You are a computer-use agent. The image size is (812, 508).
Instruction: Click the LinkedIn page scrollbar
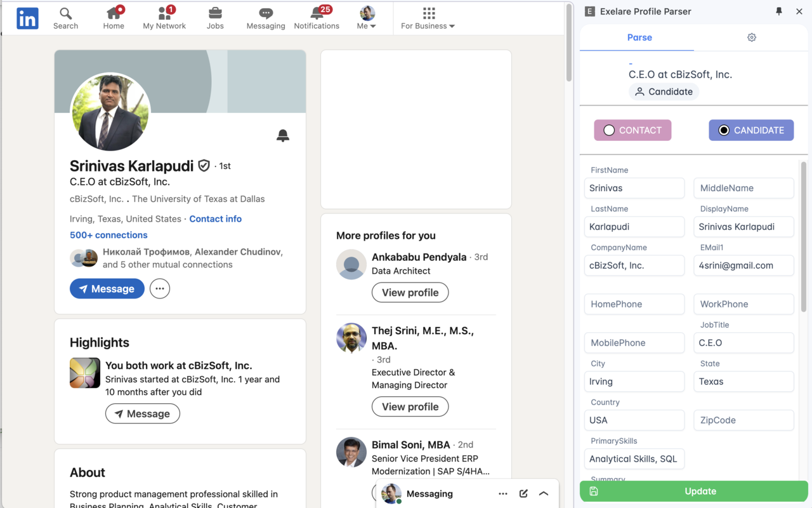(x=569, y=42)
